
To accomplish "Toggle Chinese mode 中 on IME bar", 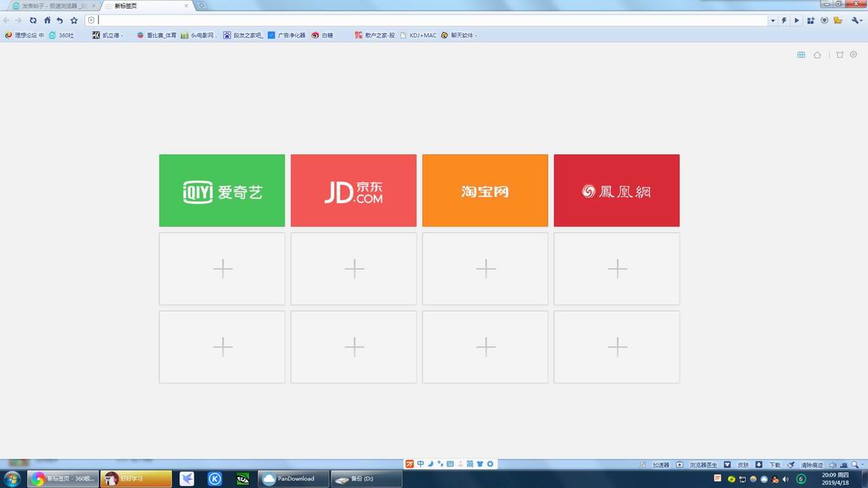I will click(x=420, y=464).
